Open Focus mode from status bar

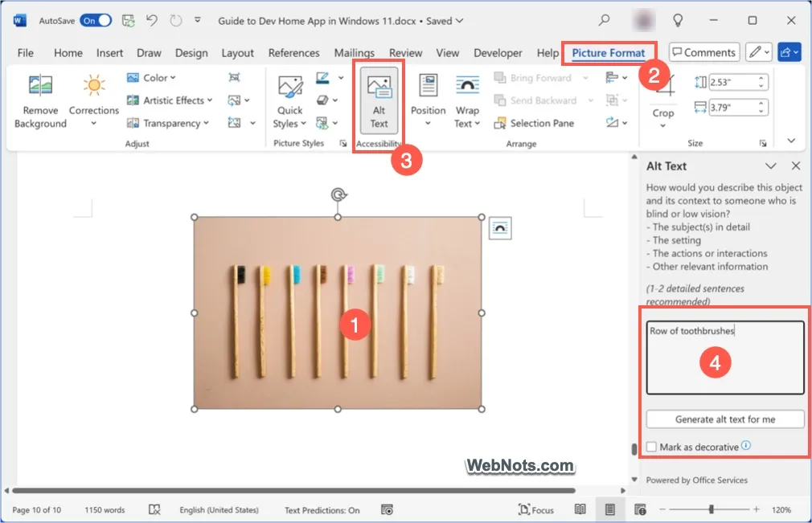coord(536,510)
